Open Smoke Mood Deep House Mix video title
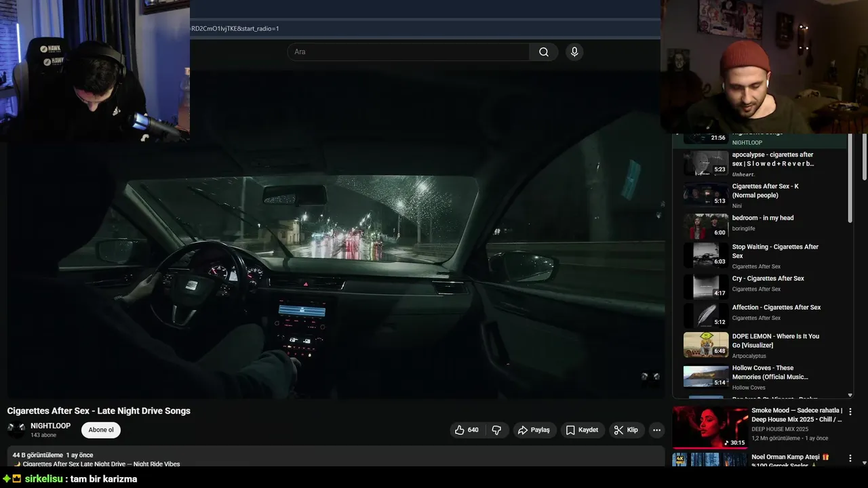868x488 pixels. [x=797, y=415]
